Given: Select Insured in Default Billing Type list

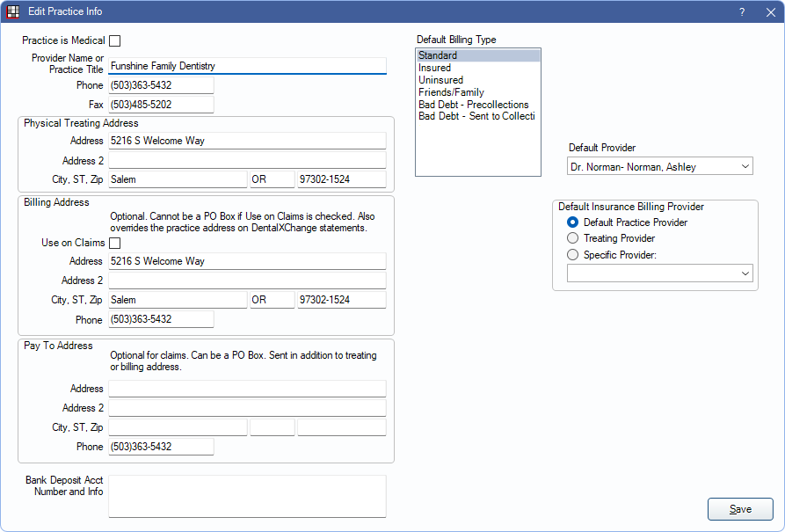Looking at the screenshot, I should pos(435,68).
